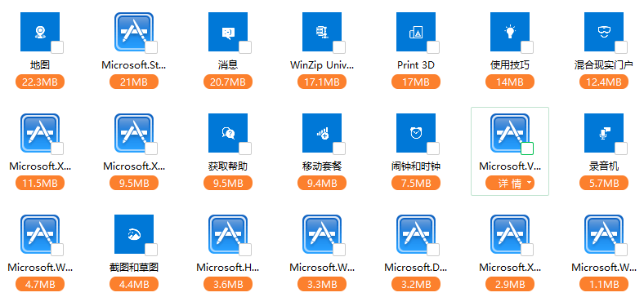Click the Microsoft.D... name label
The image size is (644, 297).
(x=416, y=268)
